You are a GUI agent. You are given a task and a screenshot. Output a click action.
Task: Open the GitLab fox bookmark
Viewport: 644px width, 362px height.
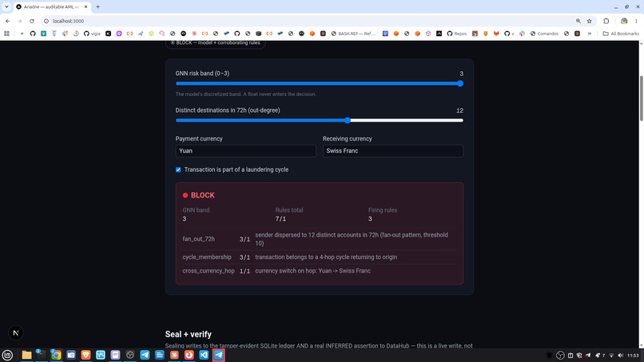tap(496, 34)
